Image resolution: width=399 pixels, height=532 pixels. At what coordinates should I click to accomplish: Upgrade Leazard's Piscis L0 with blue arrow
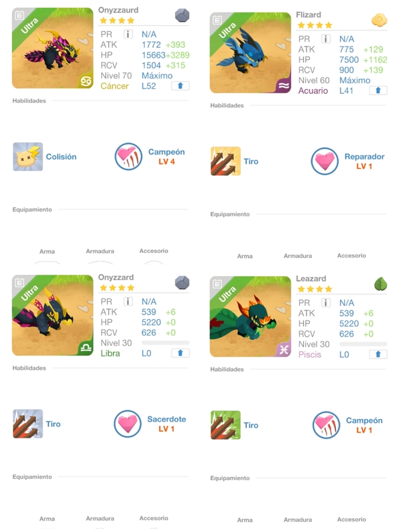(x=378, y=354)
